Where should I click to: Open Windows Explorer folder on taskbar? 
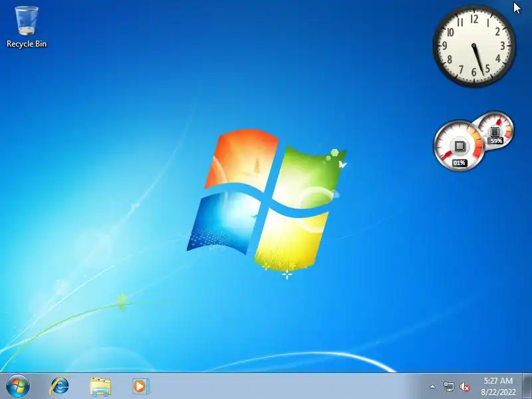pyautogui.click(x=100, y=386)
